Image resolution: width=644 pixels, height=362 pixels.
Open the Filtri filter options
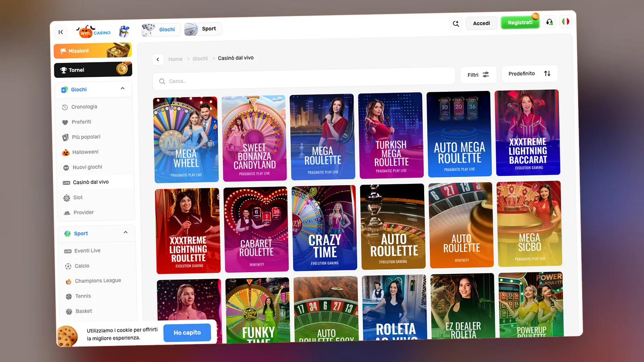478,75
